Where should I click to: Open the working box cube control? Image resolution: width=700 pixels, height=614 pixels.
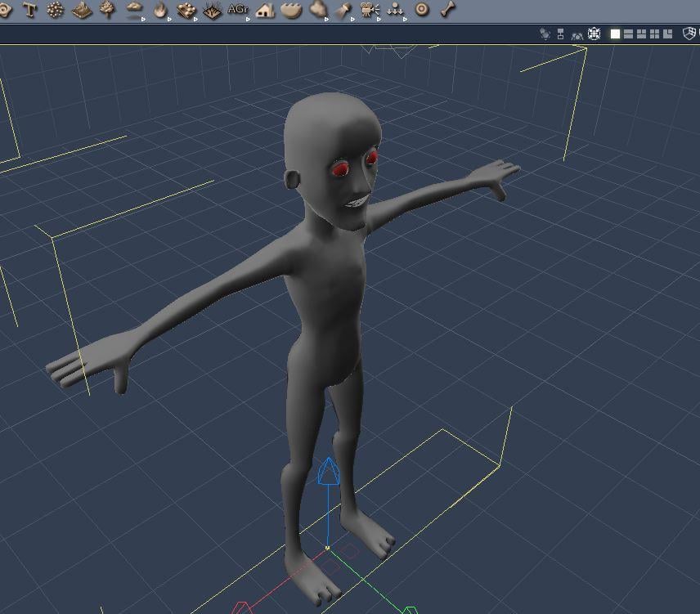pyautogui.click(x=689, y=34)
